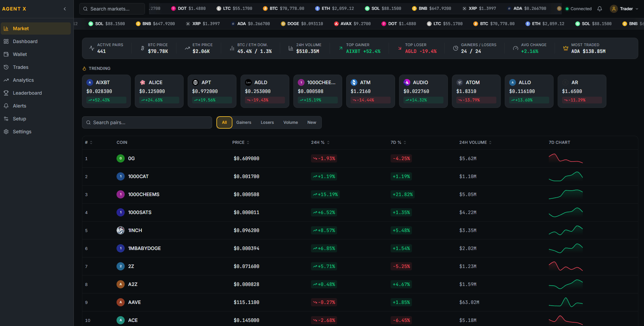Open the Wallet icon in the sidebar

6,54
